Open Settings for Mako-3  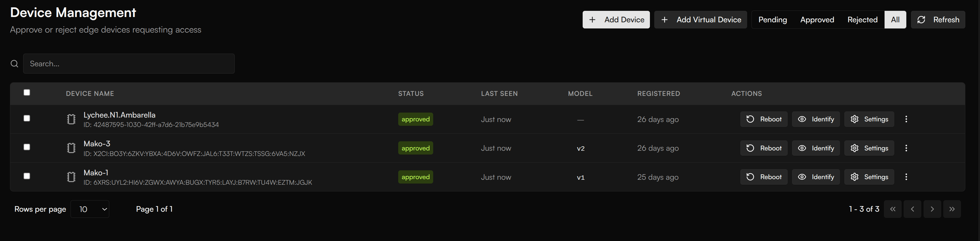[869, 148]
